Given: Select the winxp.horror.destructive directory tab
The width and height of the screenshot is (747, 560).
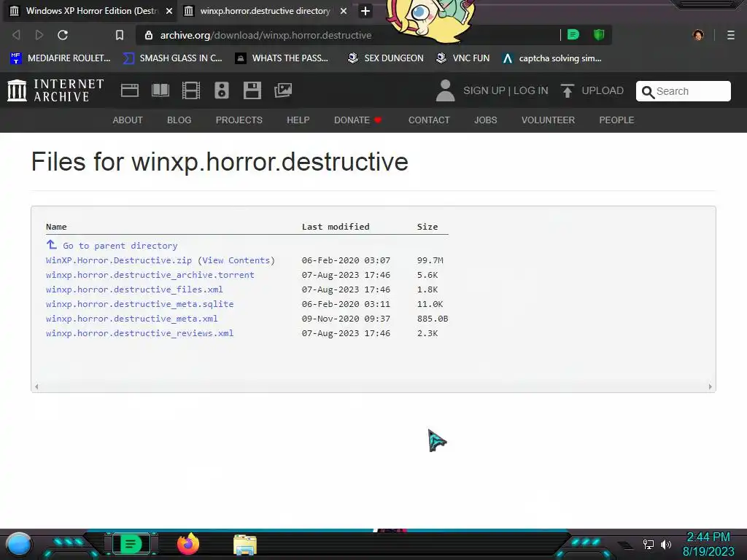Looking at the screenshot, I should tap(265, 11).
